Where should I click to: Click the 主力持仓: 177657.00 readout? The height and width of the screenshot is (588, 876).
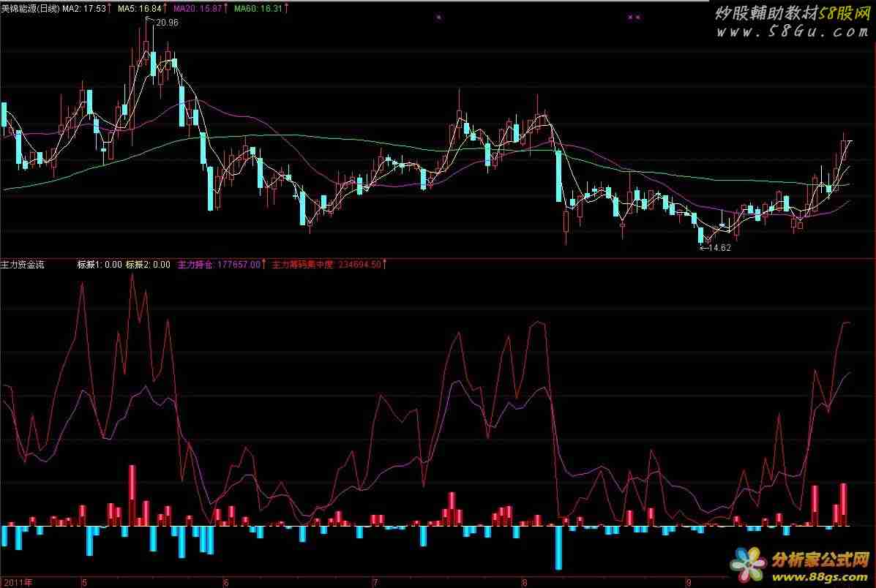[219, 265]
